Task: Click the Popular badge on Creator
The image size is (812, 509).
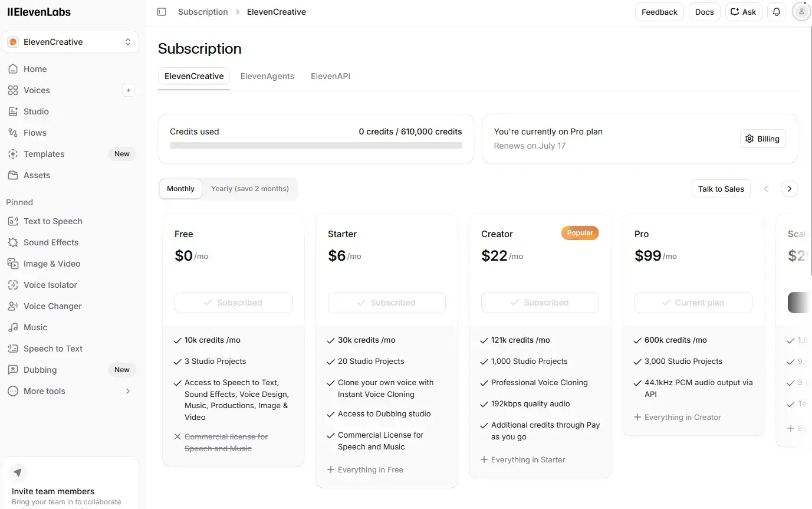Action: click(x=580, y=233)
